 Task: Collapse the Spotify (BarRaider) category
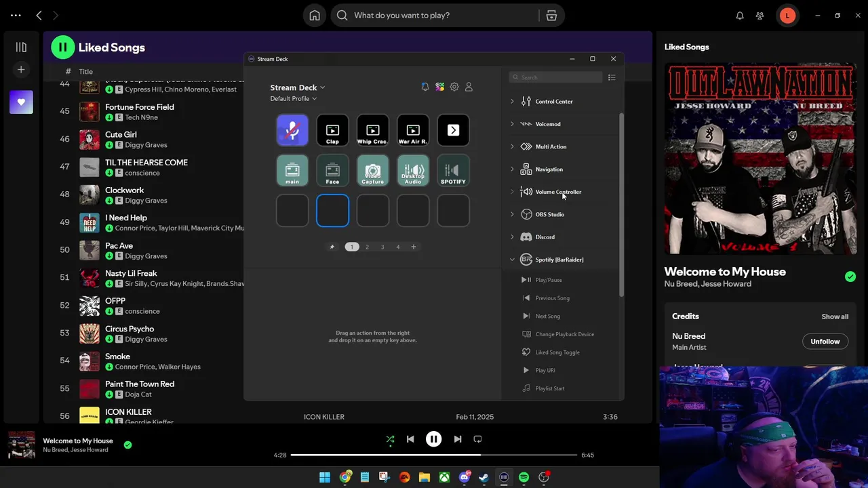click(x=512, y=260)
